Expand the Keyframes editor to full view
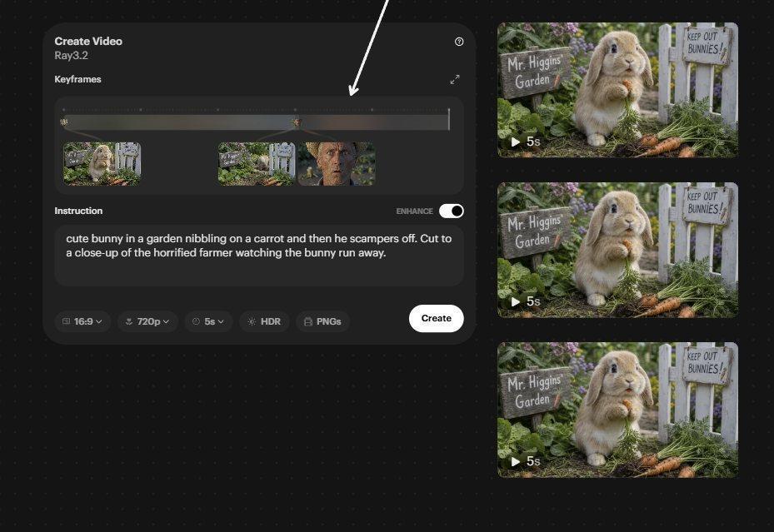 pos(455,79)
